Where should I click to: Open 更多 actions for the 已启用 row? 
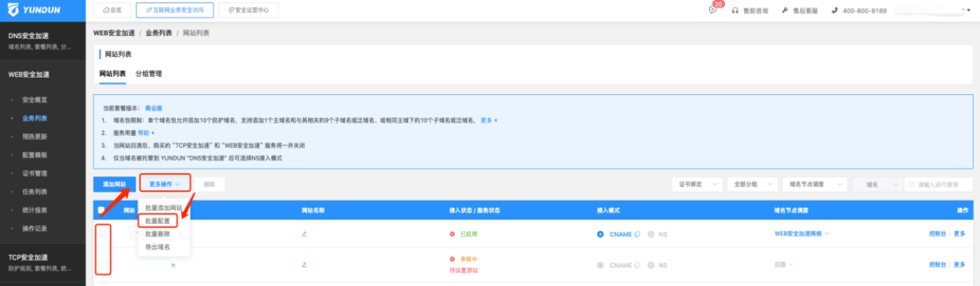[959, 233]
